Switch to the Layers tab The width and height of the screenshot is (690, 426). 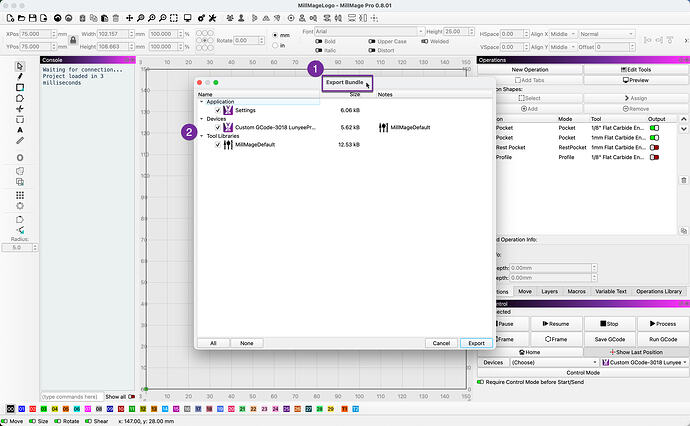pyautogui.click(x=550, y=291)
